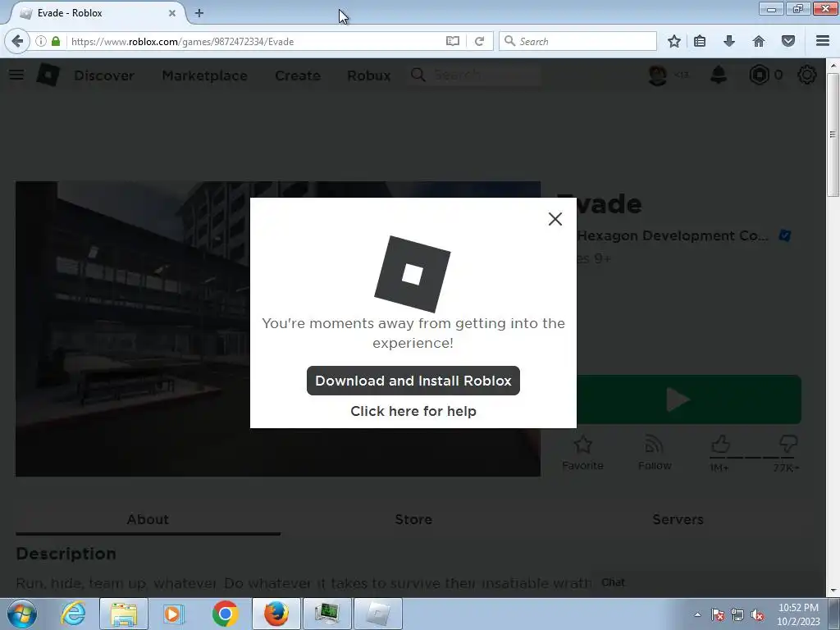This screenshot has height=630, width=840.
Task: Open the Click here for help link
Action: pyautogui.click(x=413, y=411)
